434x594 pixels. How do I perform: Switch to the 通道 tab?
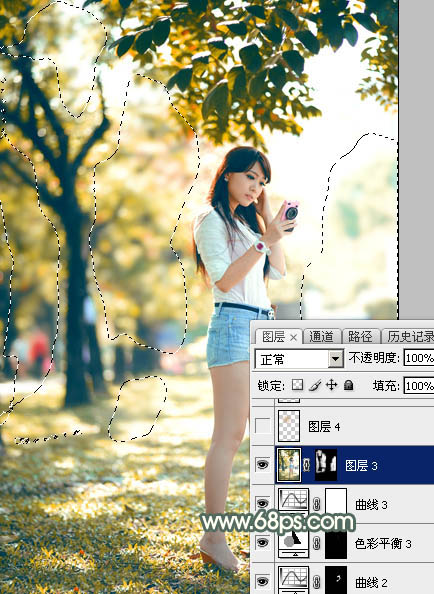coord(321,336)
